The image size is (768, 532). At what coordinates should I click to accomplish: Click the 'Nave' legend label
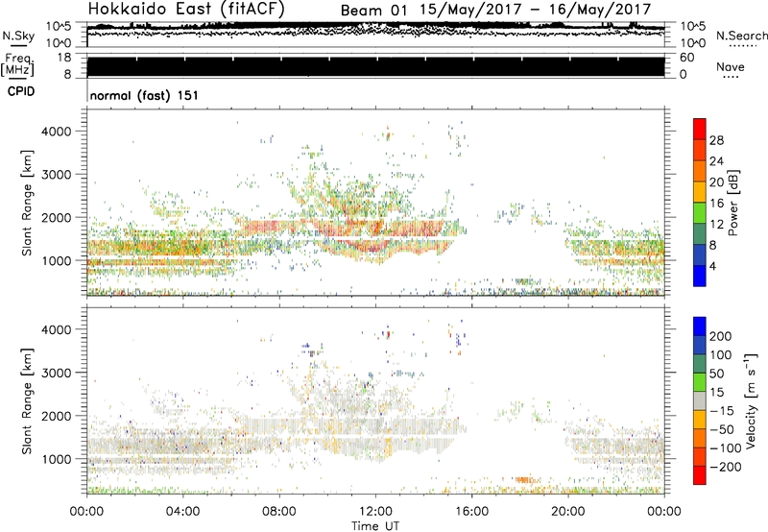pyautogui.click(x=730, y=67)
